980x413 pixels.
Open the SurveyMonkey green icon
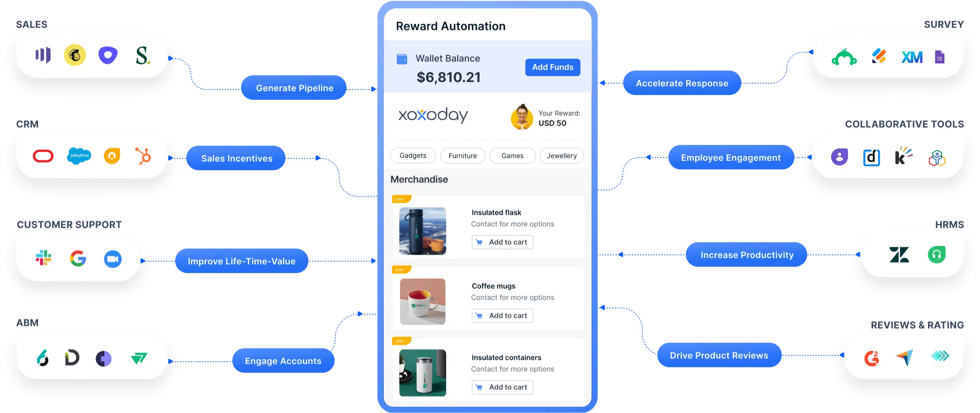pos(844,57)
